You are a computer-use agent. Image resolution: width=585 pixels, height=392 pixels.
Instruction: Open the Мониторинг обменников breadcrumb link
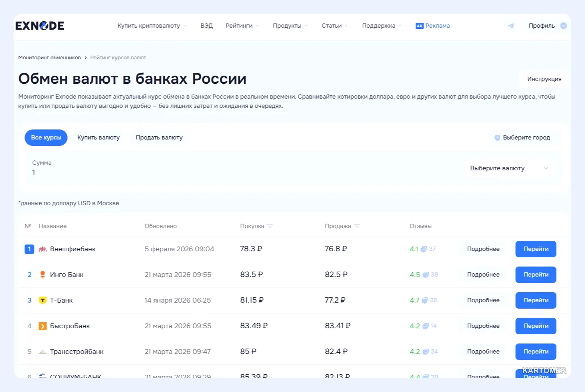click(x=49, y=58)
